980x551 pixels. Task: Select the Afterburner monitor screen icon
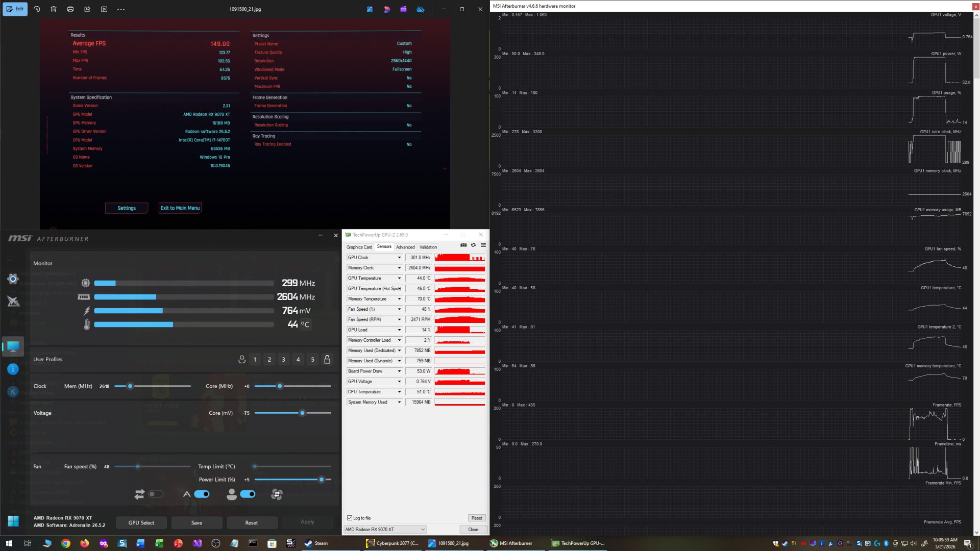click(13, 346)
